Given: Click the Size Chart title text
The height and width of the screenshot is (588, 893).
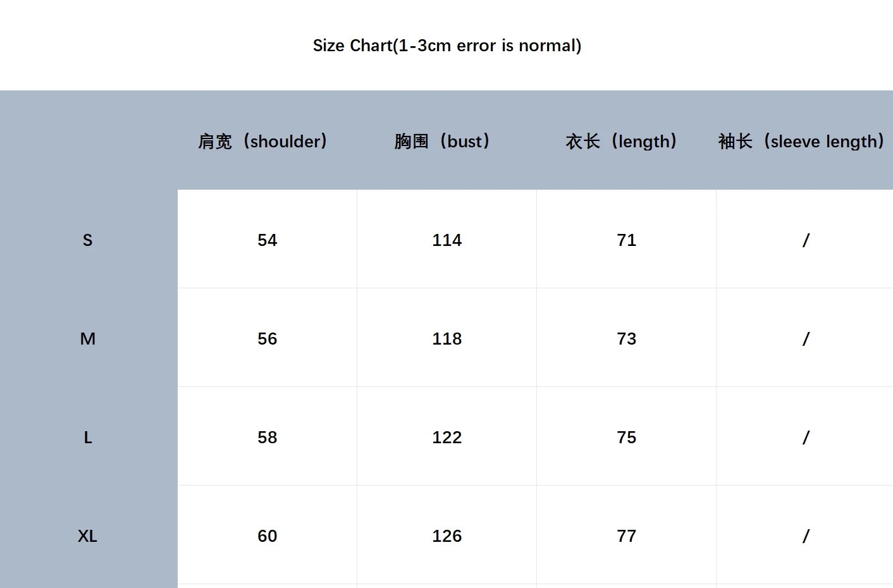Looking at the screenshot, I should 447,46.
